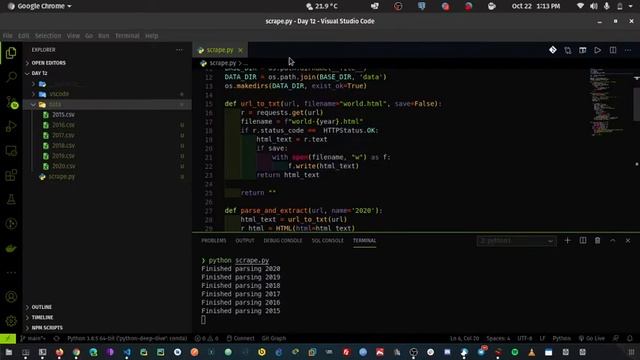This screenshot has height=360, width=640.
Task: Click the notifications bell in status bar
Action: click(x=630, y=338)
